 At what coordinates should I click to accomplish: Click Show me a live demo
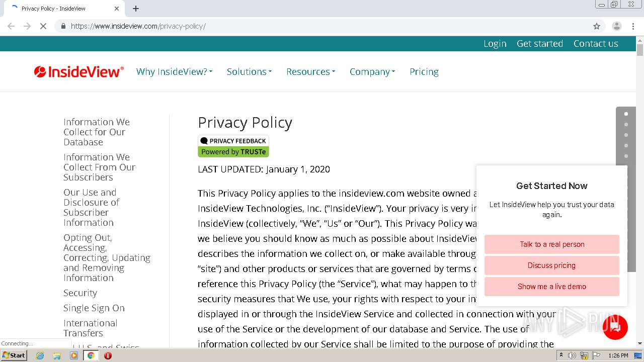click(x=552, y=287)
